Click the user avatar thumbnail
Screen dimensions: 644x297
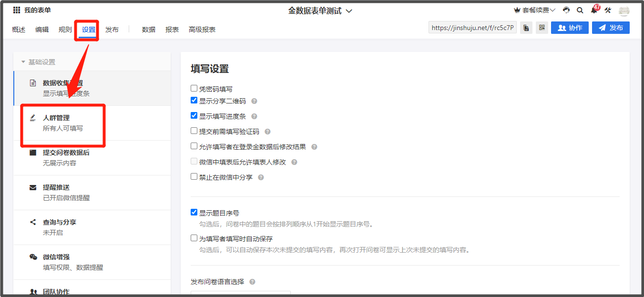(x=624, y=10)
